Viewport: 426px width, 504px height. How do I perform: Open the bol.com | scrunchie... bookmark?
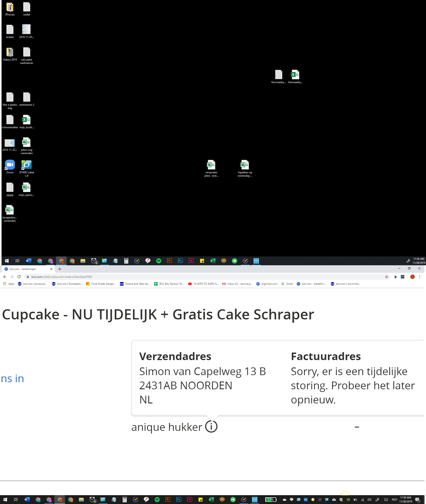pos(345,284)
